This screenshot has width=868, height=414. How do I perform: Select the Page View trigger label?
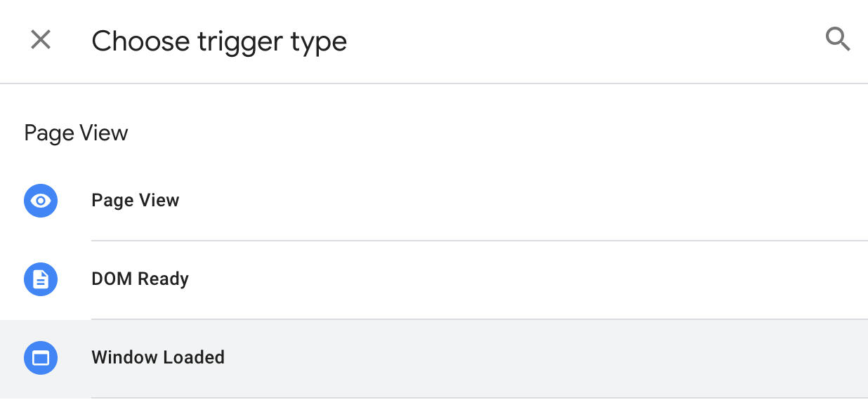pos(136,201)
